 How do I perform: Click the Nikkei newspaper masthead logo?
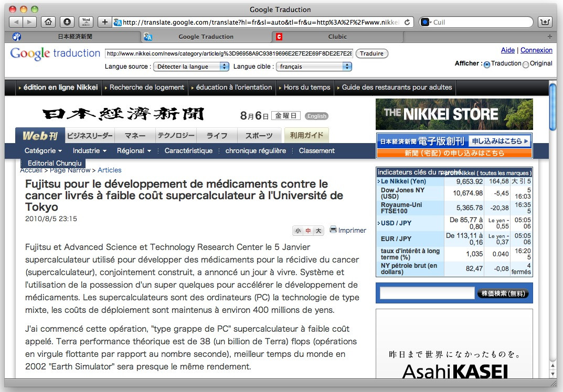click(123, 114)
